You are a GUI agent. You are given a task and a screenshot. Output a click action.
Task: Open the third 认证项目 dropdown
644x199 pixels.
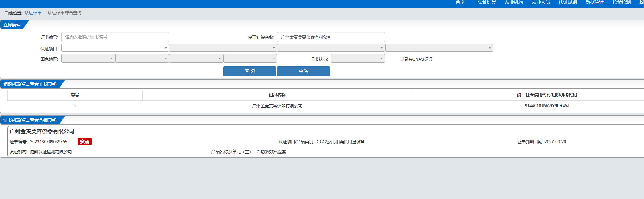331,48
